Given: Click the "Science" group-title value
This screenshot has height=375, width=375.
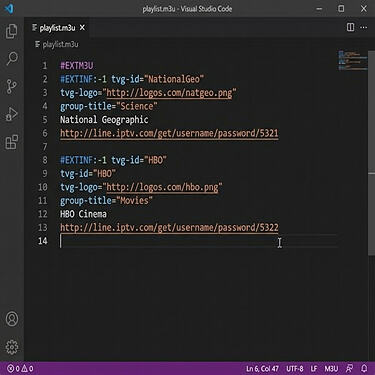Looking at the screenshot, I should 137,106.
